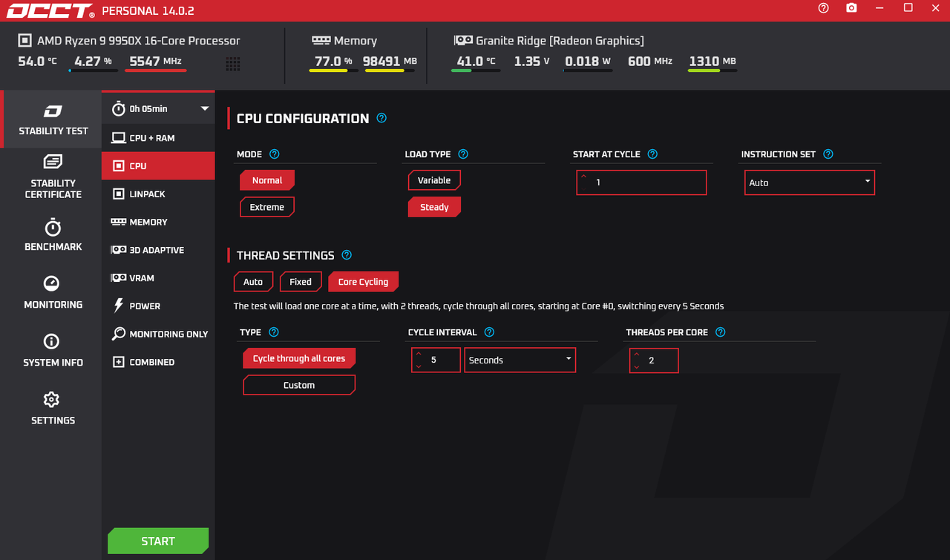Select the Linpack test

(158, 194)
